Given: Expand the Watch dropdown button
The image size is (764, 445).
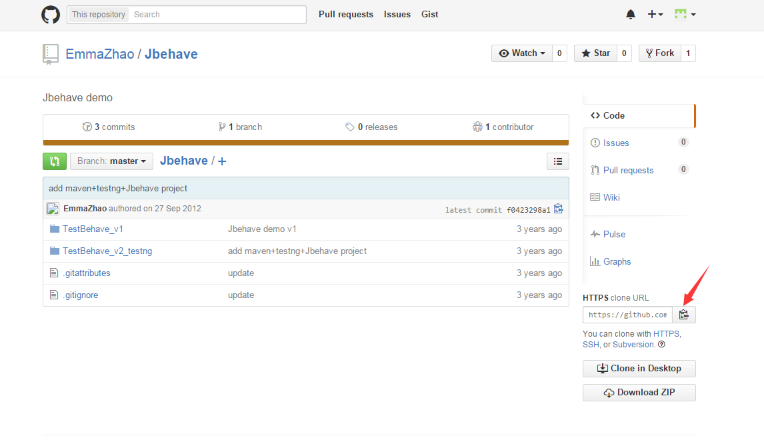Looking at the screenshot, I should (x=520, y=53).
